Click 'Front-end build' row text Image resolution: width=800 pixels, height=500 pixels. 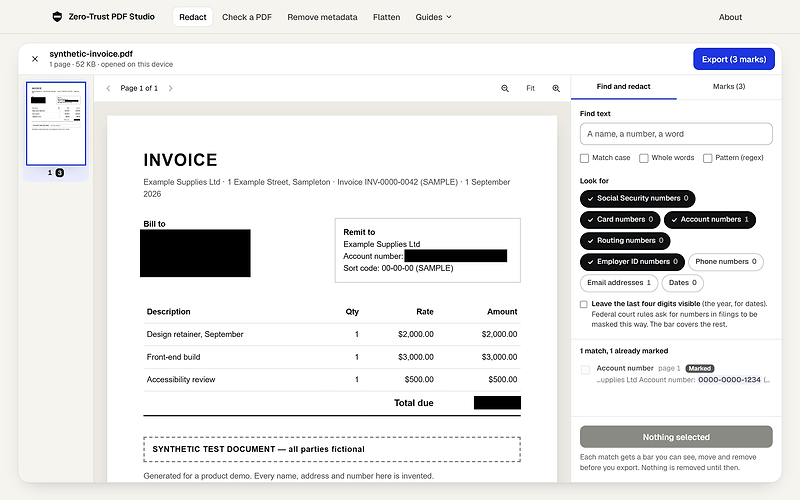[173, 357]
